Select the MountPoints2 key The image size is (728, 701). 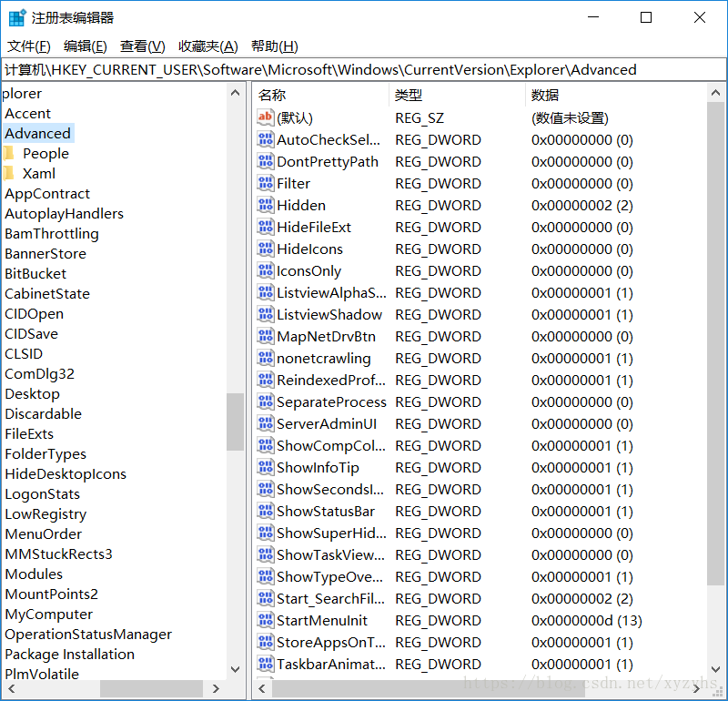[52, 594]
